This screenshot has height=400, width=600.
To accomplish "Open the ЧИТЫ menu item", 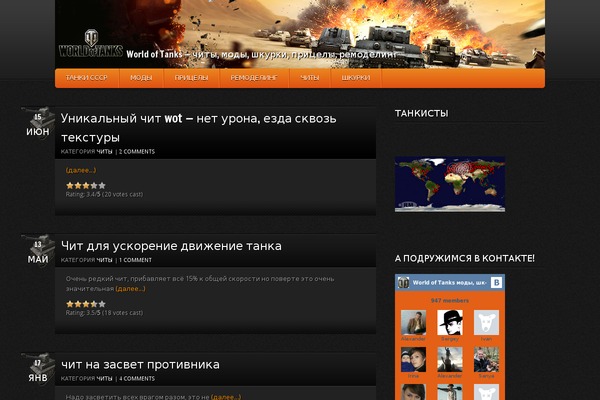I will [310, 78].
